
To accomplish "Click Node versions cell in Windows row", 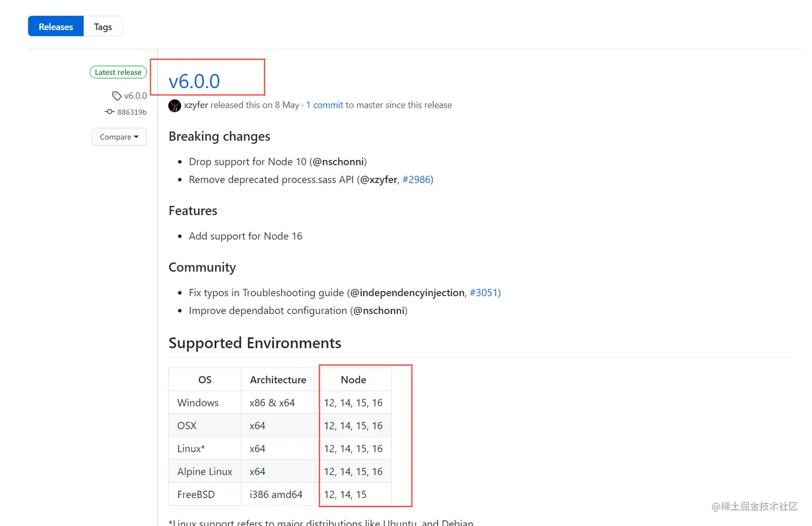I will [353, 403].
